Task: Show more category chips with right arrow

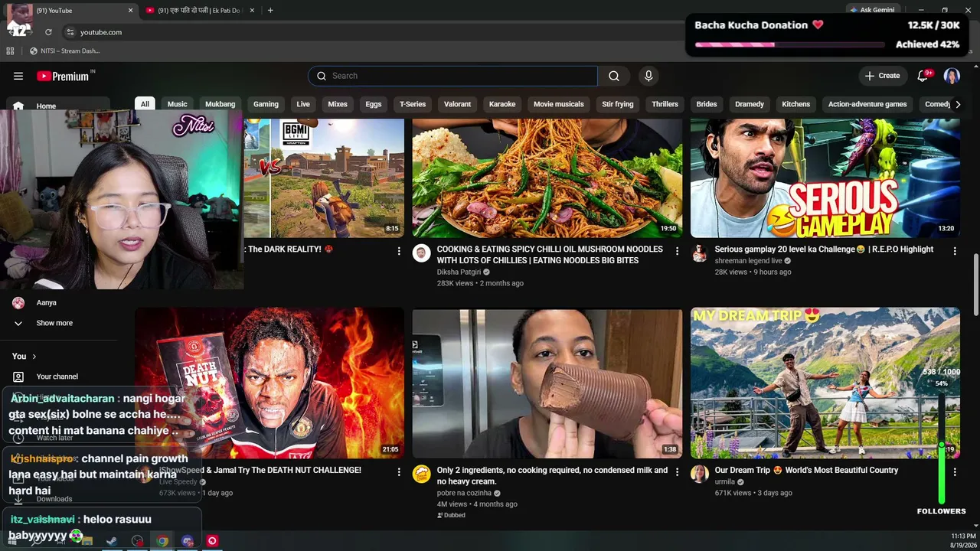Action: tap(957, 104)
